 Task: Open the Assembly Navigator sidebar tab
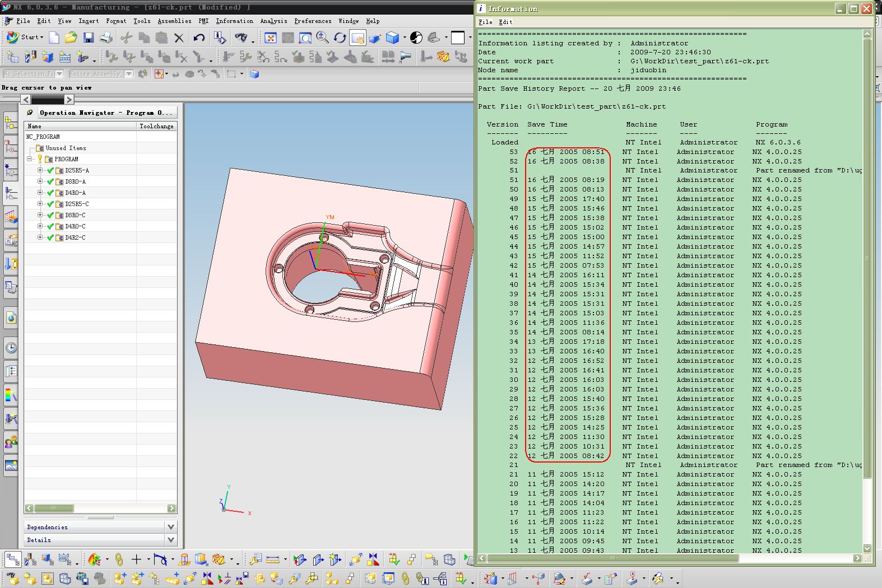click(x=11, y=122)
